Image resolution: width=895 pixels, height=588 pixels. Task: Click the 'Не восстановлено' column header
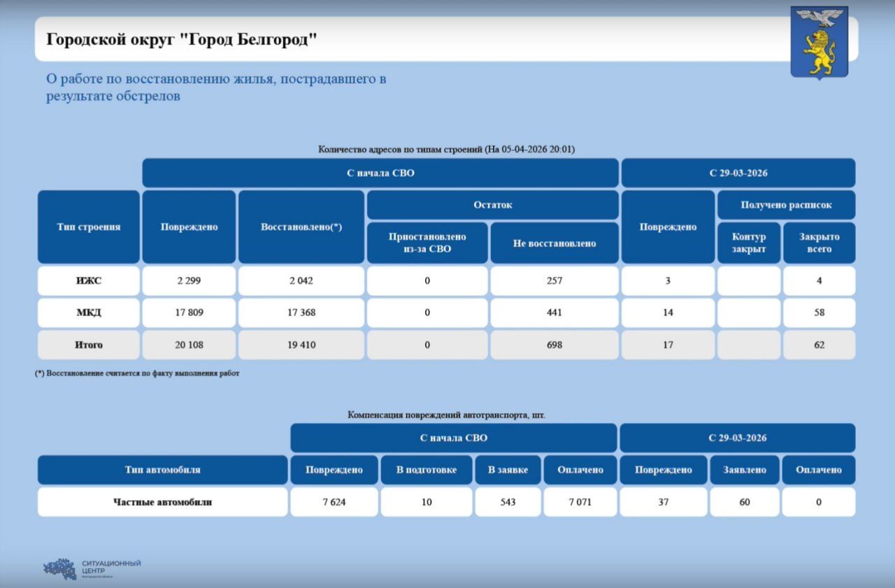(x=554, y=243)
